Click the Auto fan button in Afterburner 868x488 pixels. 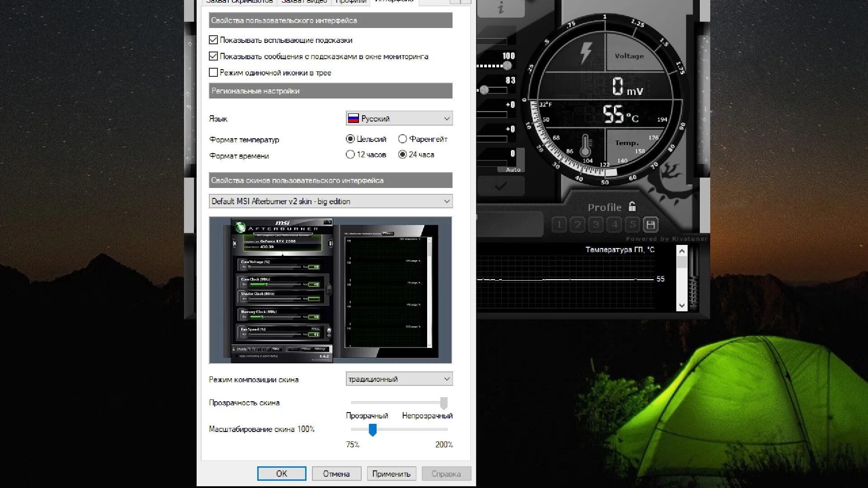513,169
